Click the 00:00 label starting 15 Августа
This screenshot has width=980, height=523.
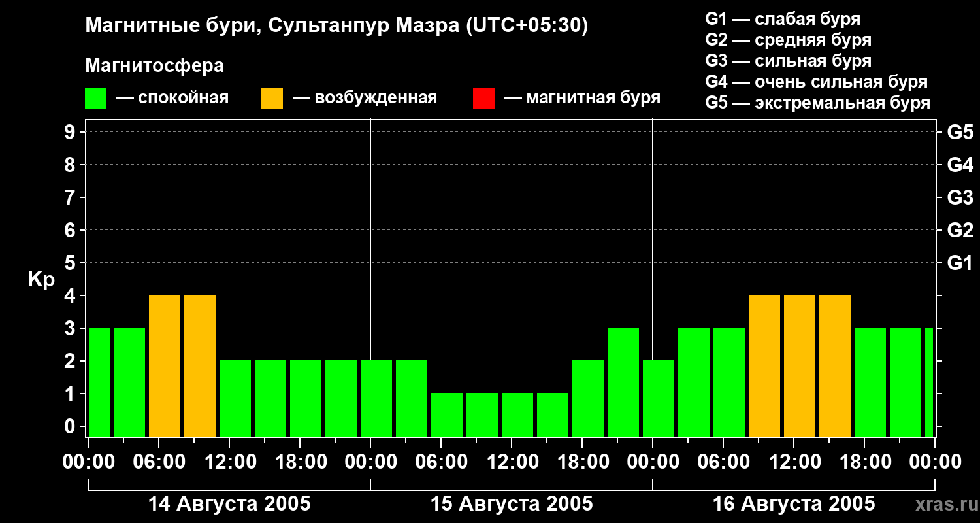point(370,462)
